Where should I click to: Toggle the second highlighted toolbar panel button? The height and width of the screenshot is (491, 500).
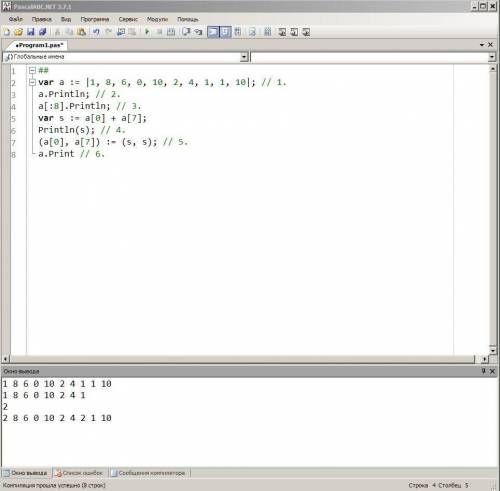[225, 32]
